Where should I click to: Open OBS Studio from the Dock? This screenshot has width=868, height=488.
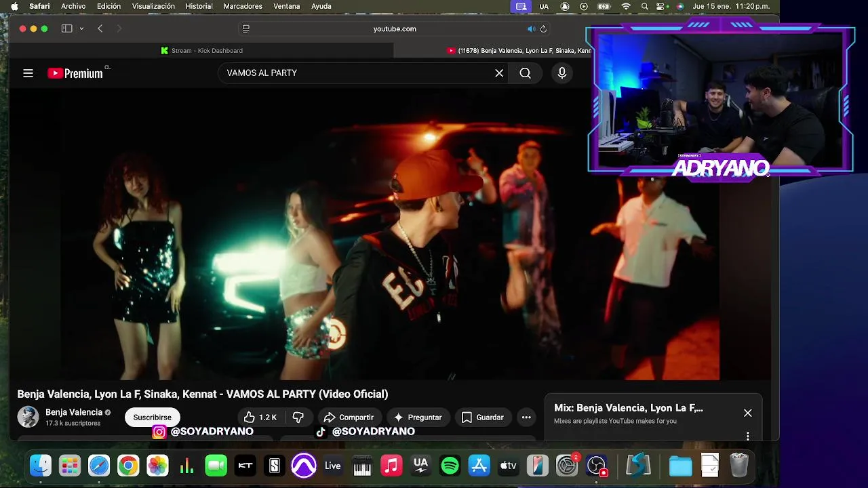[x=596, y=466]
